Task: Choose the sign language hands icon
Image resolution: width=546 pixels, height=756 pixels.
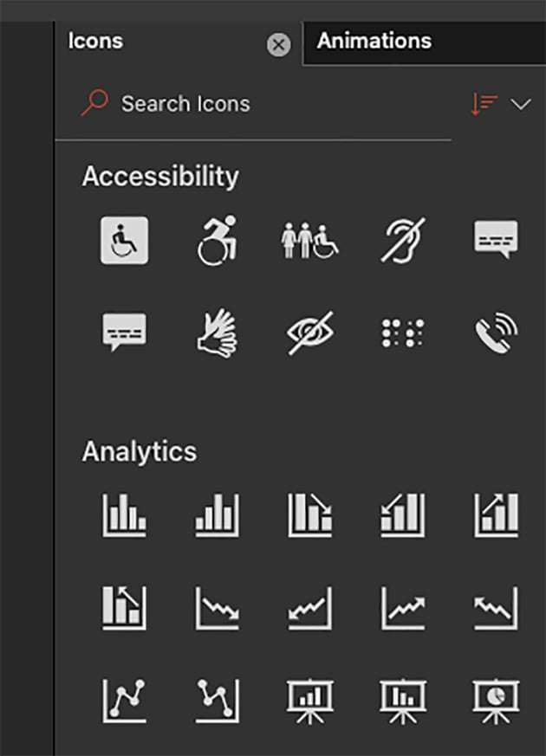Action: pyautogui.click(x=216, y=333)
